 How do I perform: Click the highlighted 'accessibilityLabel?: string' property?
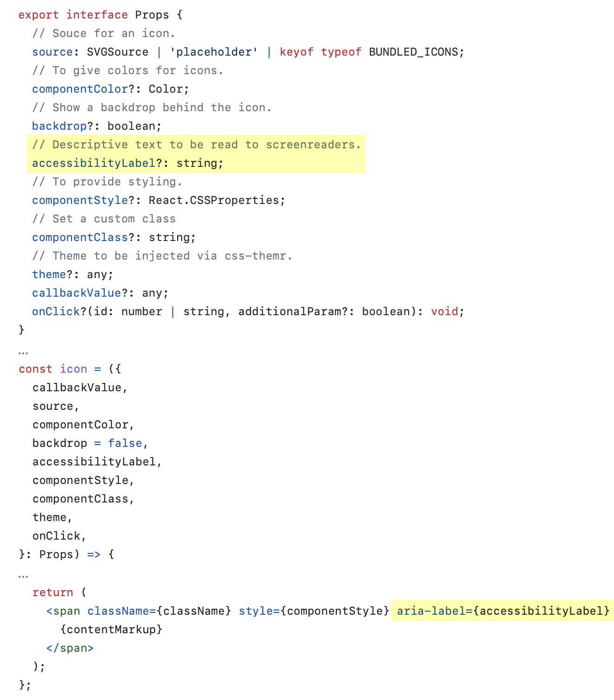coord(128,163)
